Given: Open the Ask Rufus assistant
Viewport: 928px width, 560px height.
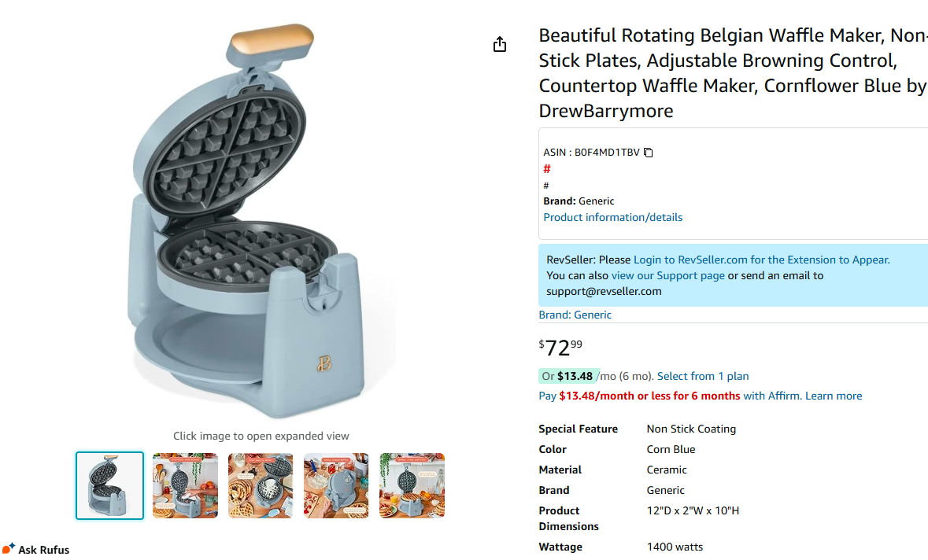Looking at the screenshot, I should tap(36, 549).
